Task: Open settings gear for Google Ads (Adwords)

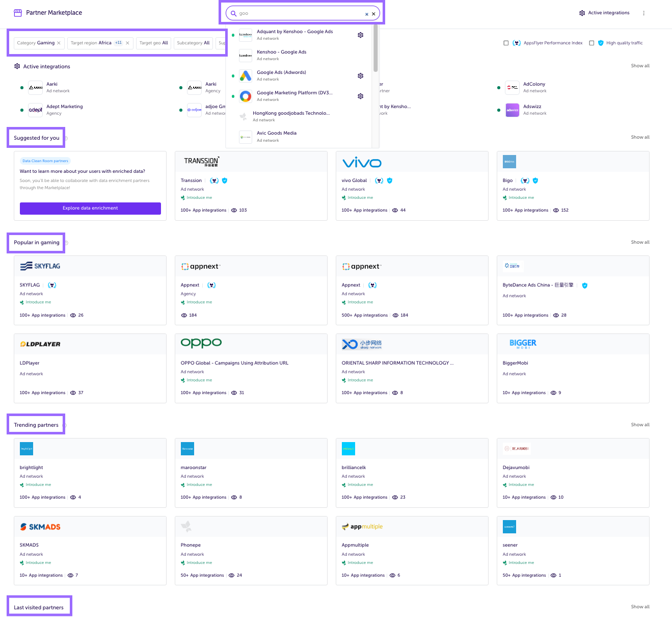Action: tap(360, 76)
